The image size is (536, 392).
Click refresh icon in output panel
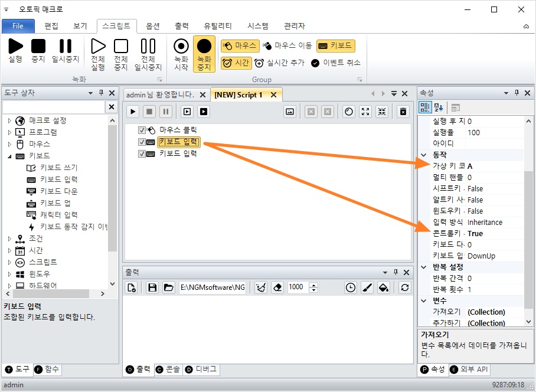point(405,288)
